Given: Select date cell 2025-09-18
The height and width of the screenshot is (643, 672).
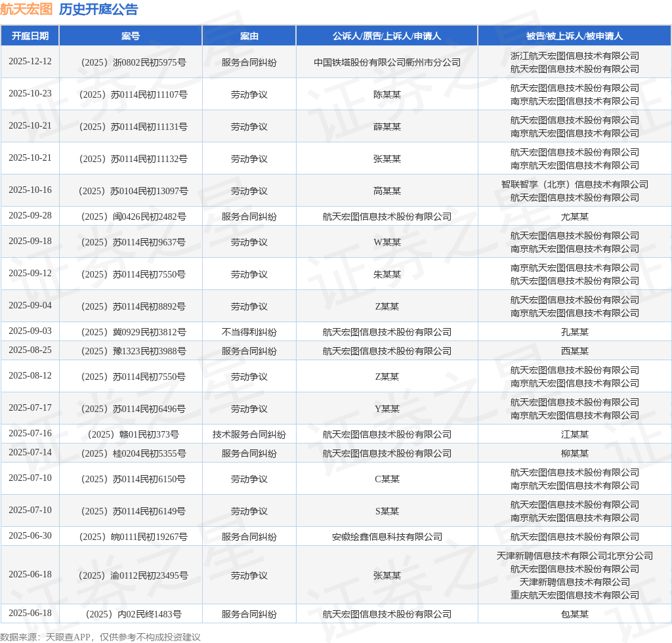Looking at the screenshot, I should [30, 241].
